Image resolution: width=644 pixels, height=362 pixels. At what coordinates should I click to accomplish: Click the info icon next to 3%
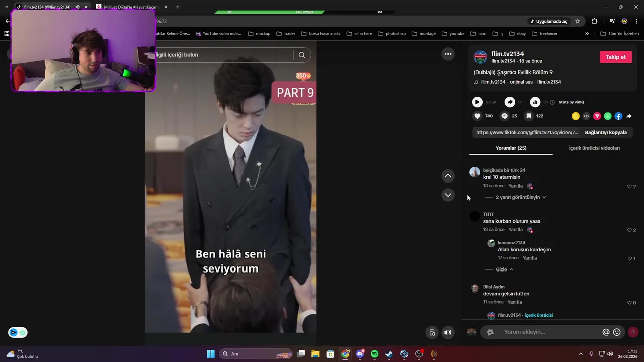point(552,102)
